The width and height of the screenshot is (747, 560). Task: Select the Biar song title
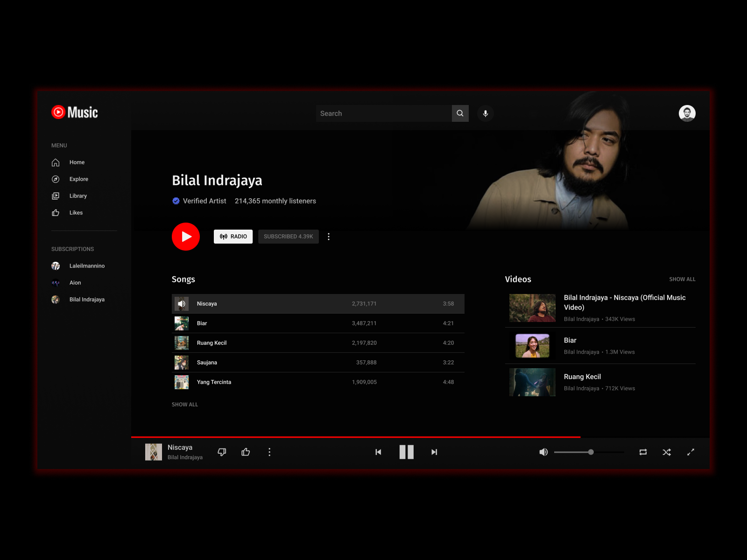202,323
